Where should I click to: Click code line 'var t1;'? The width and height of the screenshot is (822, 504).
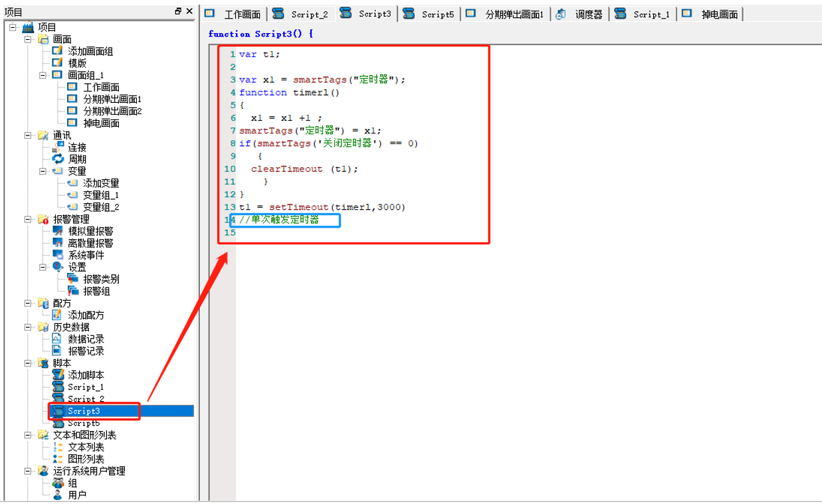point(260,54)
